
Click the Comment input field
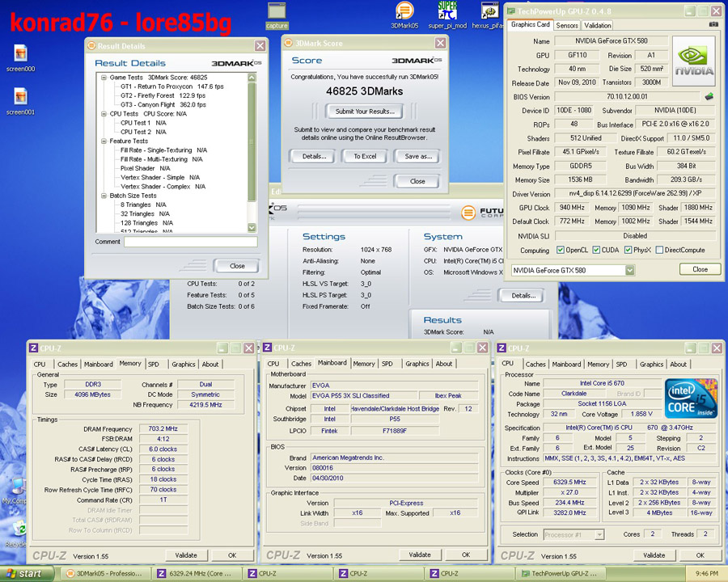click(190, 242)
